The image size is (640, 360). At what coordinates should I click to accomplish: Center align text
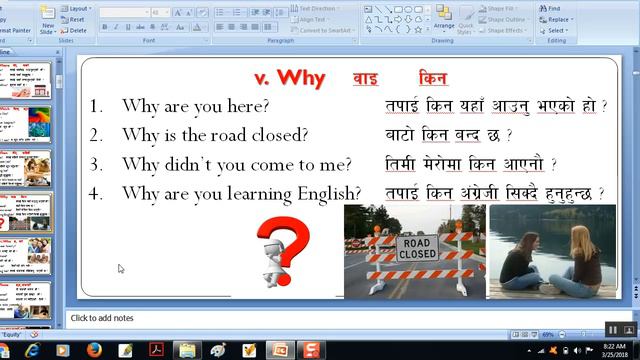pyautogui.click(x=231, y=27)
